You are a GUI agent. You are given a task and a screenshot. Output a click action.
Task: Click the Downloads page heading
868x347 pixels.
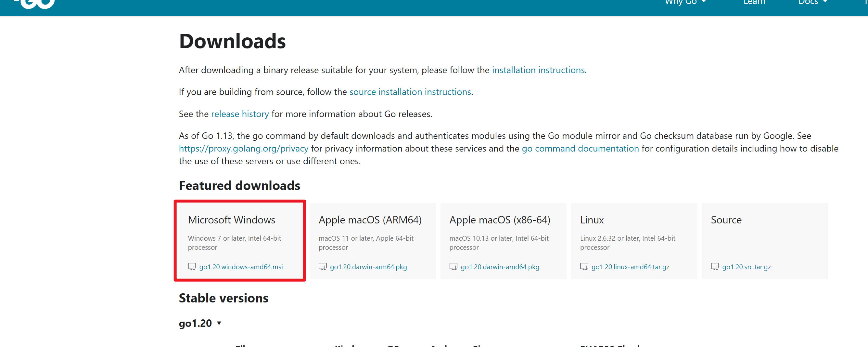232,41
